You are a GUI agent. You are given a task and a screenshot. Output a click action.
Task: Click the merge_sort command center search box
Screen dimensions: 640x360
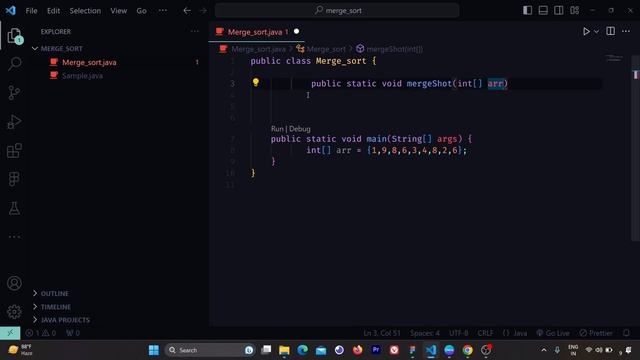pyautogui.click(x=337, y=11)
